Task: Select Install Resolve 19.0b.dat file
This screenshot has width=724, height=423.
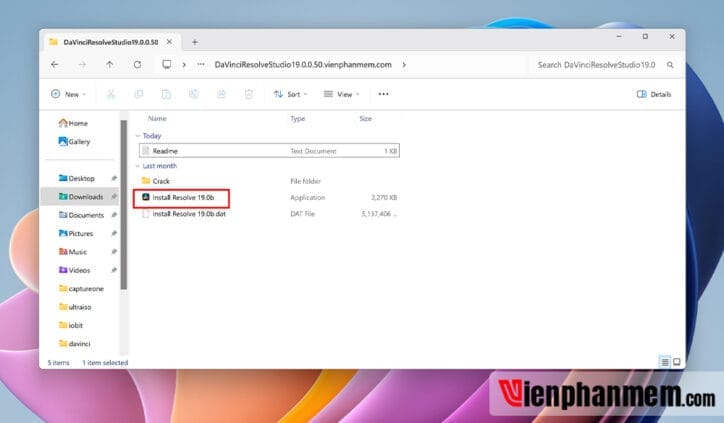Action: pyautogui.click(x=269, y=214)
